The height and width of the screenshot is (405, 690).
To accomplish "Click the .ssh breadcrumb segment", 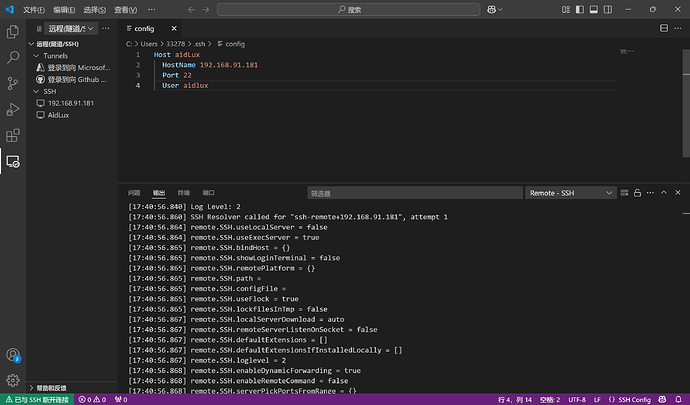I will point(200,44).
